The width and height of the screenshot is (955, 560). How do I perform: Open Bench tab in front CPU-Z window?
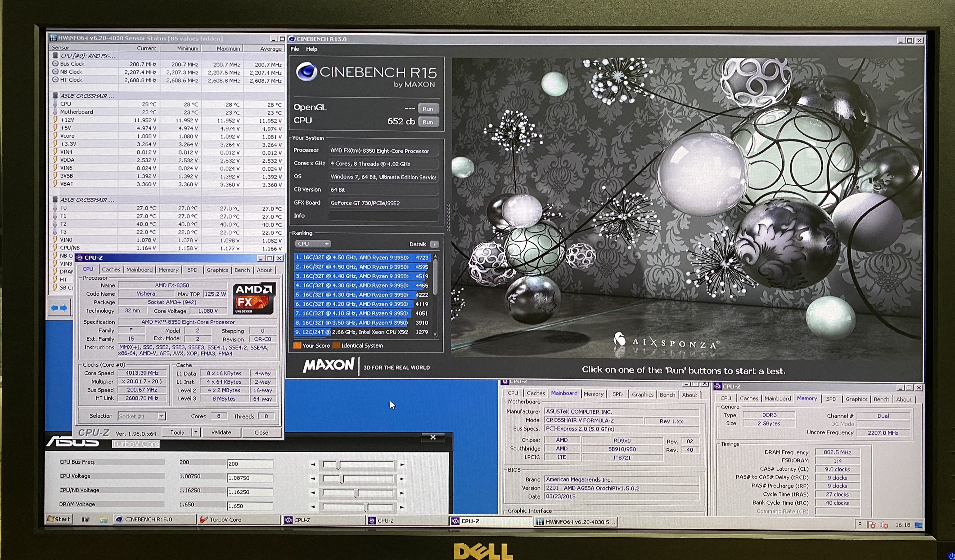(242, 270)
